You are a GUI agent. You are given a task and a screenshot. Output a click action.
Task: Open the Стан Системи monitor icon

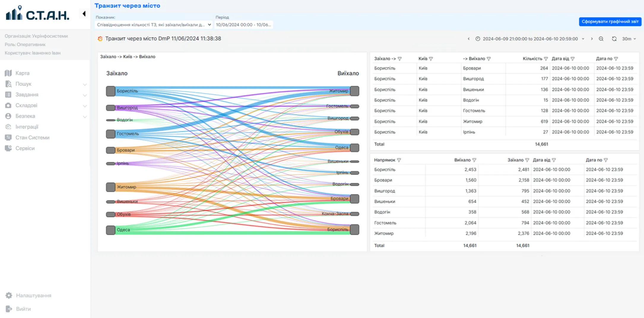(8, 138)
